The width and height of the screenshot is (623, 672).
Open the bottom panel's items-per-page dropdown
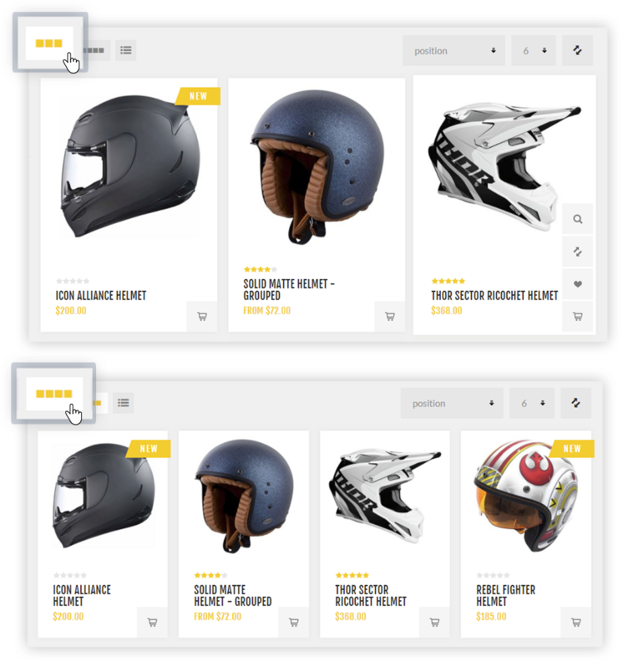tap(532, 403)
